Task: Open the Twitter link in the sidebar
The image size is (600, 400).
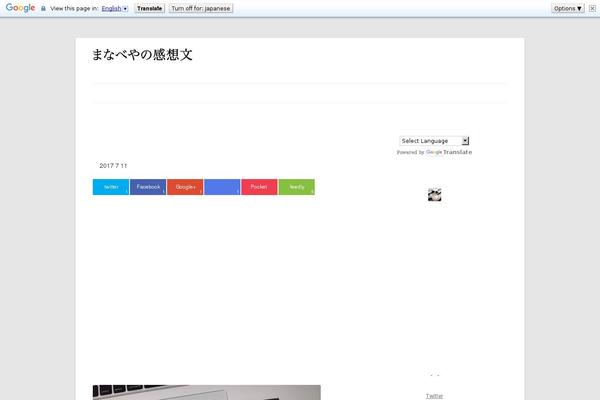Action: [x=434, y=396]
